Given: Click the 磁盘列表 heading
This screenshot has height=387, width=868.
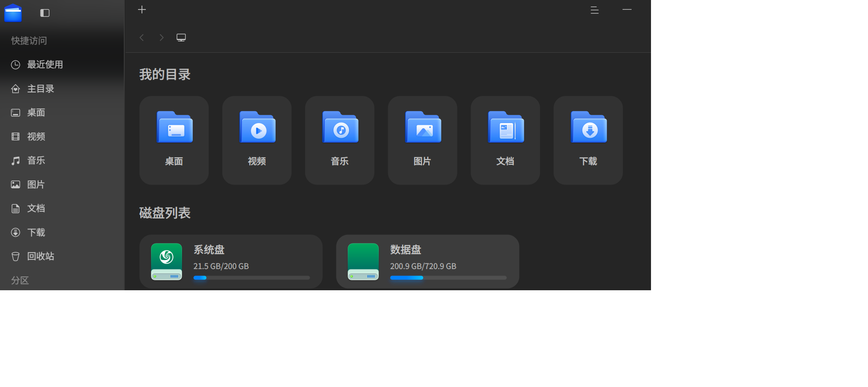Looking at the screenshot, I should tap(165, 213).
